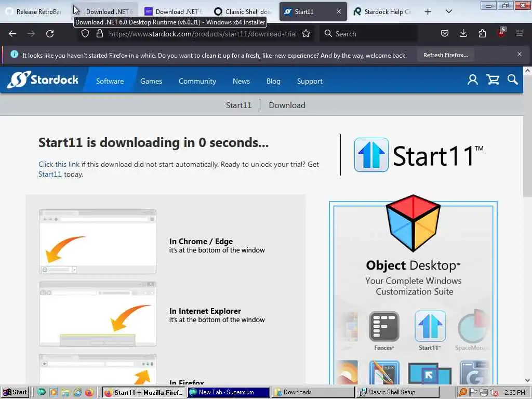
Task: Switch to the Release RetroBar tab
Action: pos(35,12)
